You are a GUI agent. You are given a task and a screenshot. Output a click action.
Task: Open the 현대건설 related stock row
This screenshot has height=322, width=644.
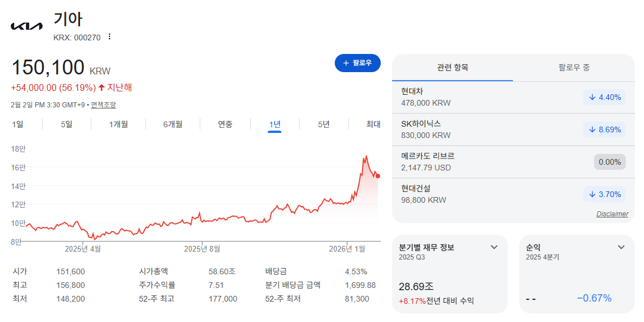(x=513, y=195)
